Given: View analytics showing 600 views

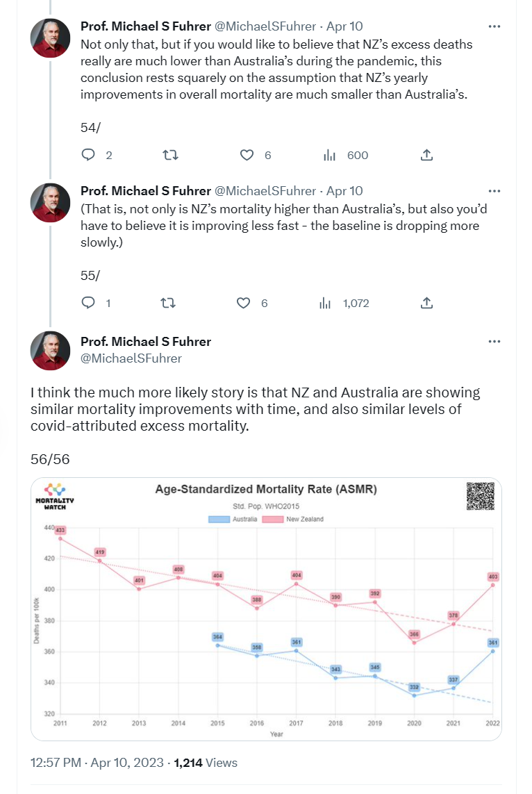Looking at the screenshot, I should [x=330, y=155].
